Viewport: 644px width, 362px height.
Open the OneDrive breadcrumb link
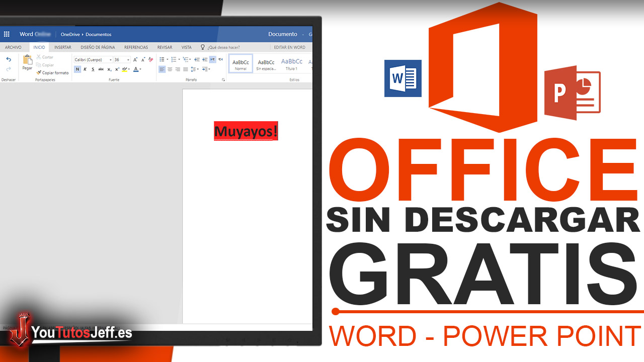[x=70, y=34]
